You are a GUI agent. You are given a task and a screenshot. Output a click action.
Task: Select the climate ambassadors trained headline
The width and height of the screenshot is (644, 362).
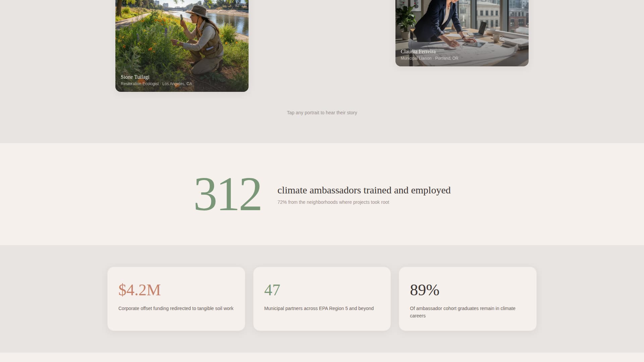364,190
